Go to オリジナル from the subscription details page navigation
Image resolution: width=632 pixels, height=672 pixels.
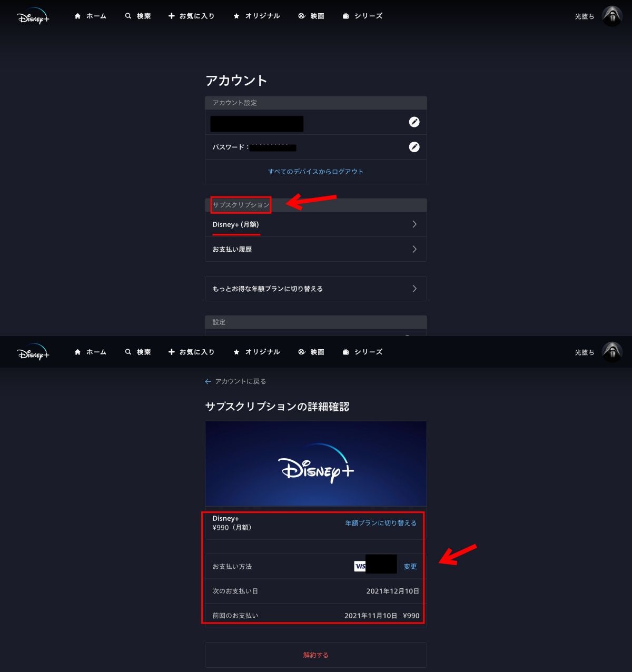256,352
